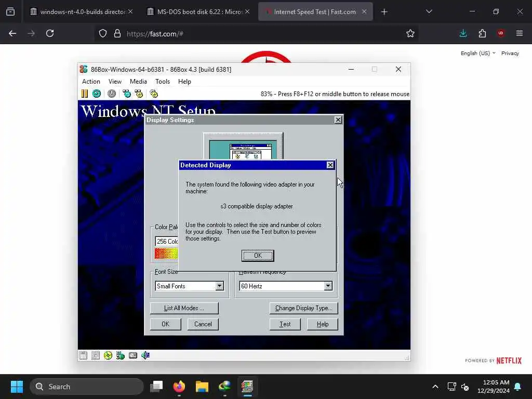Image resolution: width=532 pixels, height=399 pixels.
Task: Click the 86Box taskbar icon
Action: point(247,387)
